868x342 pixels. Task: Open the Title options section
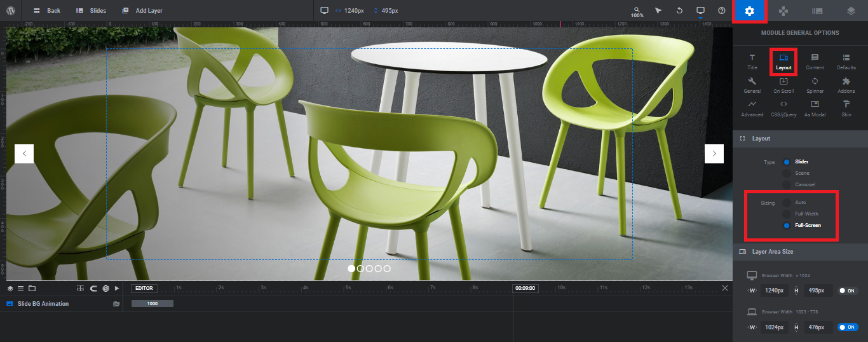752,62
